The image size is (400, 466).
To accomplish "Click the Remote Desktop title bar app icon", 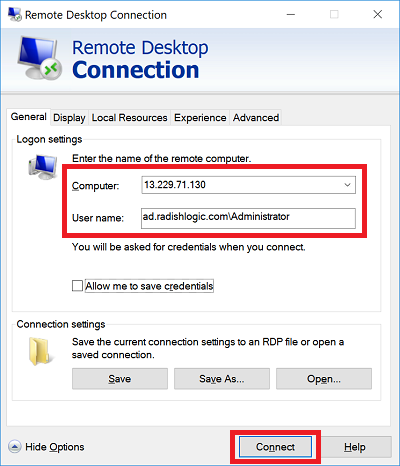I will (15, 14).
